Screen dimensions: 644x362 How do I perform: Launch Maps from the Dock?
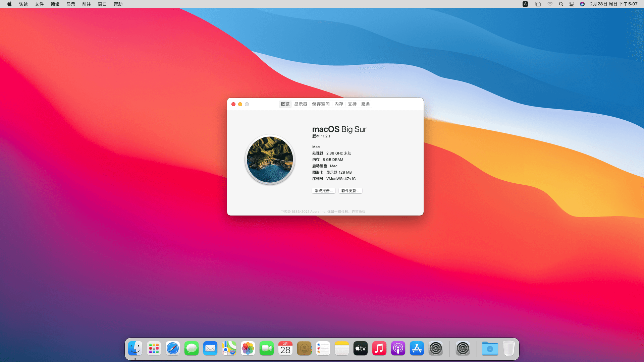click(x=229, y=349)
